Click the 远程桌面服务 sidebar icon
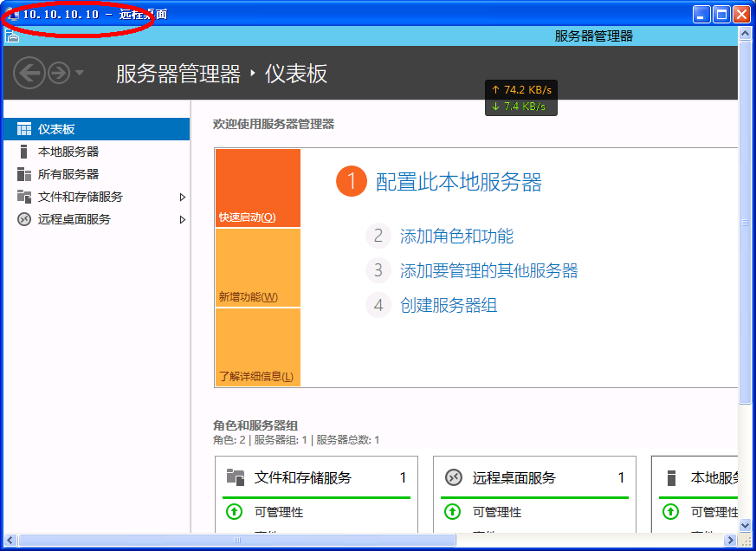756x551 pixels. 24,219
